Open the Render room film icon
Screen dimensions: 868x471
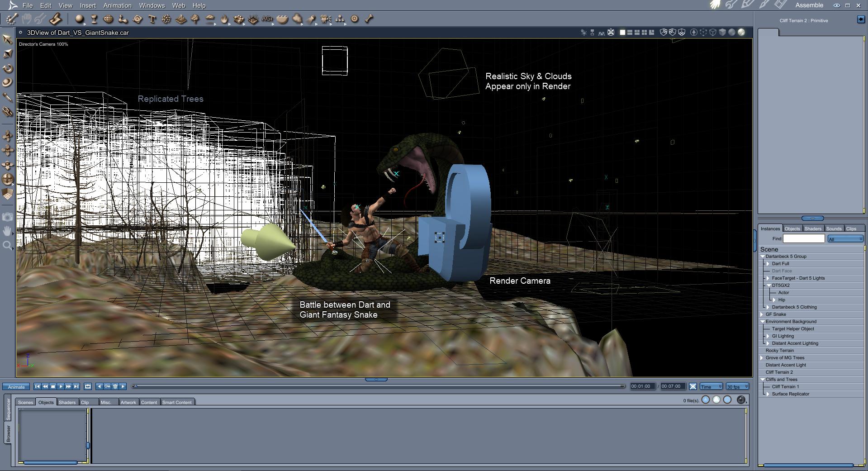tap(780, 5)
